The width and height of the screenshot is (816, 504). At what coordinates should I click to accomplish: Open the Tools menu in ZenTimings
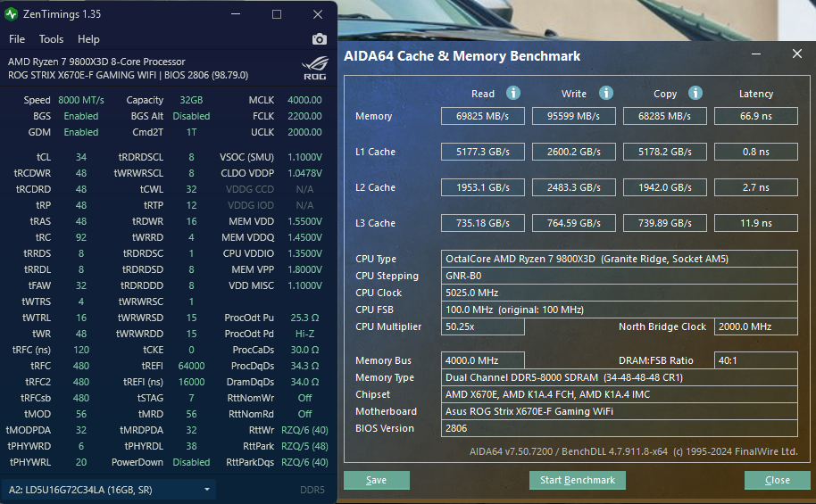[51, 39]
